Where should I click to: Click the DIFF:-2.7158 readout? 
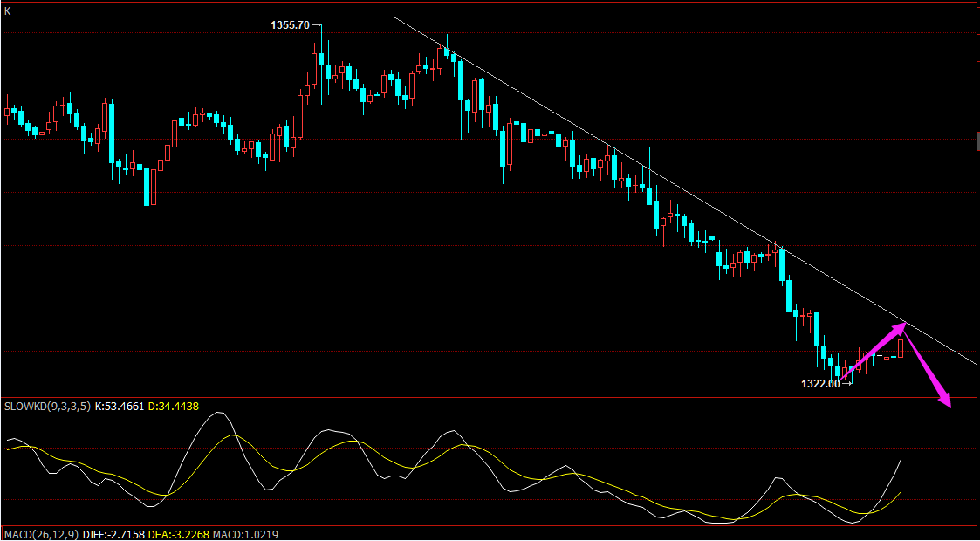113,535
